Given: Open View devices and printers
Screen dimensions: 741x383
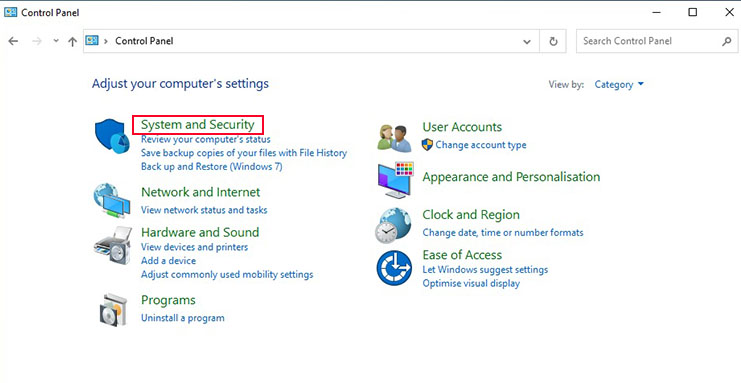Looking at the screenshot, I should 194,247.
